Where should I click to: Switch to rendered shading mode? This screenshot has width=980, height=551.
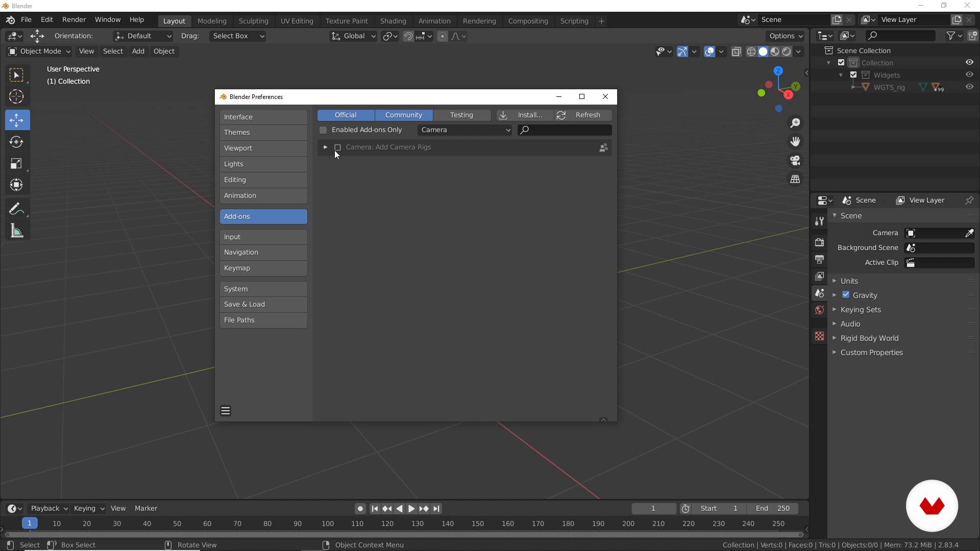[787, 52]
